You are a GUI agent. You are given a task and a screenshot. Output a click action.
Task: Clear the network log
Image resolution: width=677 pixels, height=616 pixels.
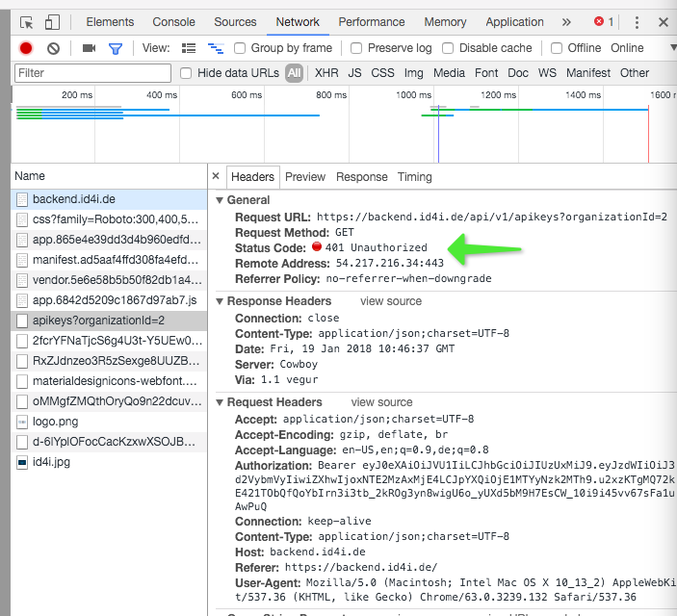(x=54, y=48)
